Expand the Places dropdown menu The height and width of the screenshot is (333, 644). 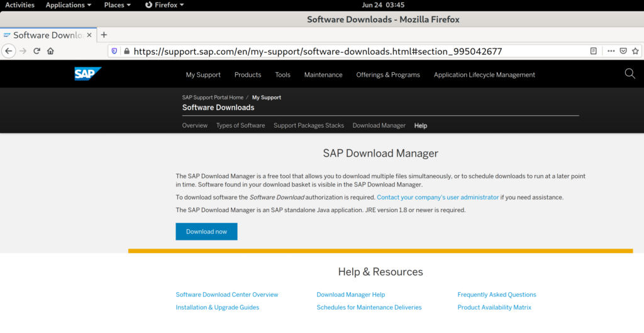pos(118,5)
